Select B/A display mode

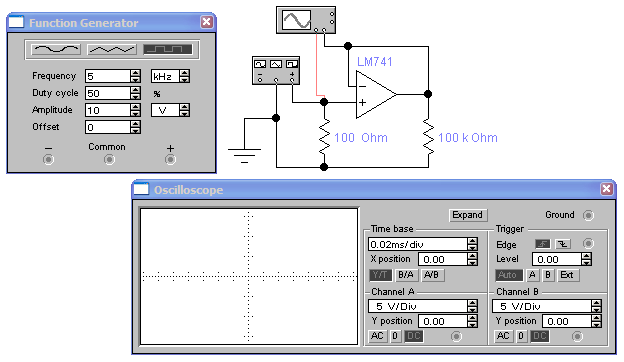pyautogui.click(x=406, y=275)
